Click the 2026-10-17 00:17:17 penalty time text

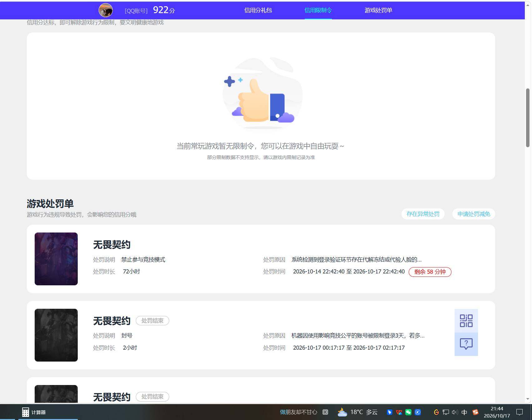(349, 348)
